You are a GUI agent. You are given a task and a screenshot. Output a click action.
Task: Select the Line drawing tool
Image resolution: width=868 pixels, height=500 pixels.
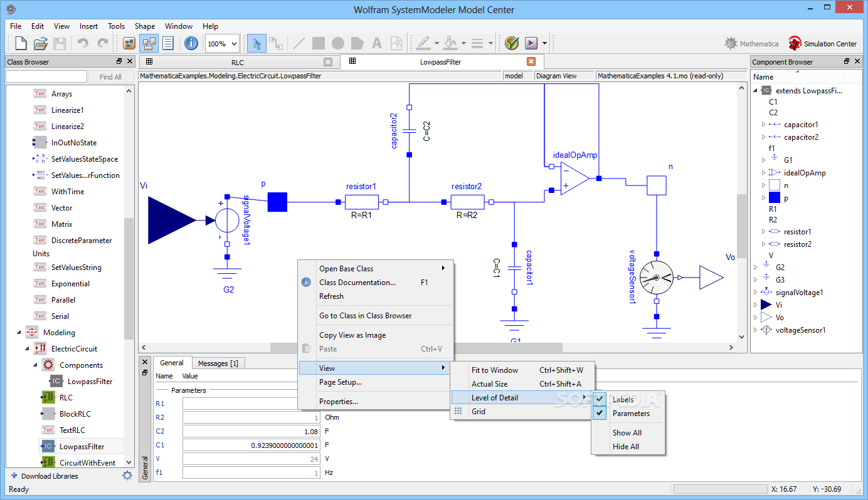click(x=299, y=43)
